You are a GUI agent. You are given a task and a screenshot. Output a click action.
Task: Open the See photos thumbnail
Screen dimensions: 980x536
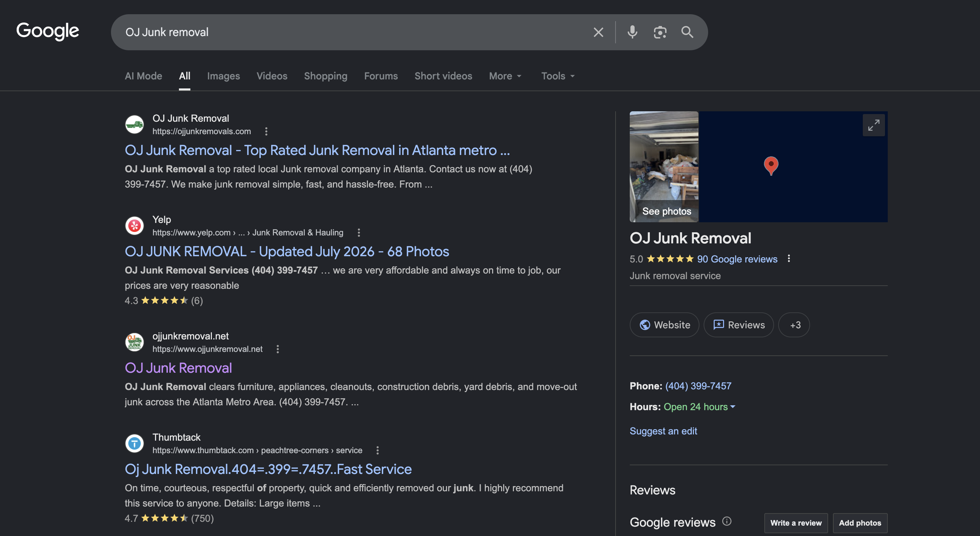pyautogui.click(x=664, y=167)
